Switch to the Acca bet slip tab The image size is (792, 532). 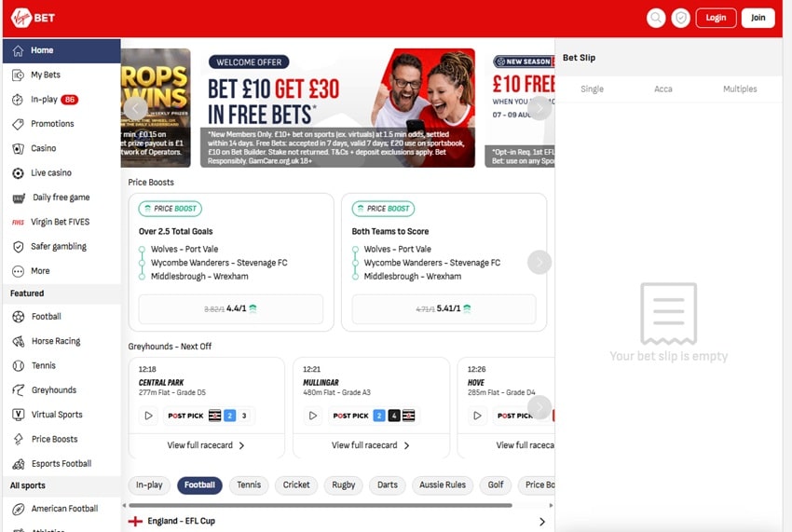click(663, 89)
